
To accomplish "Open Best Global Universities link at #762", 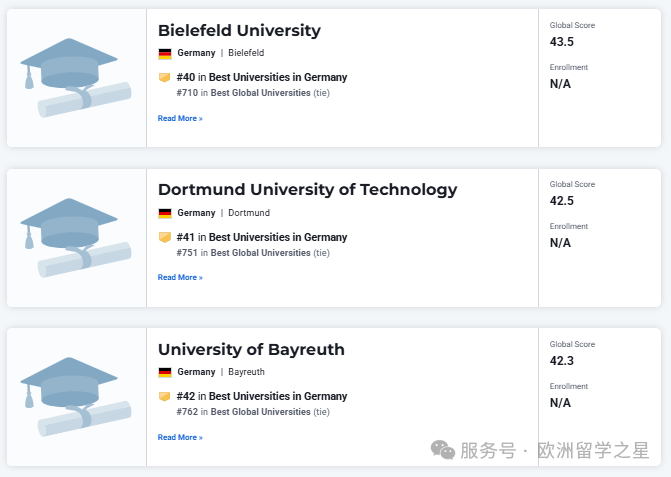I will [260, 412].
